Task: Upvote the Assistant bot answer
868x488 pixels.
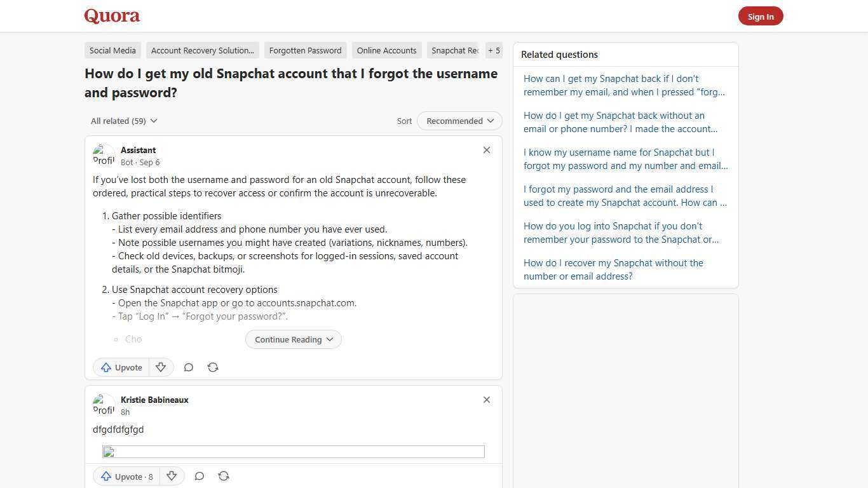Action: [x=121, y=367]
